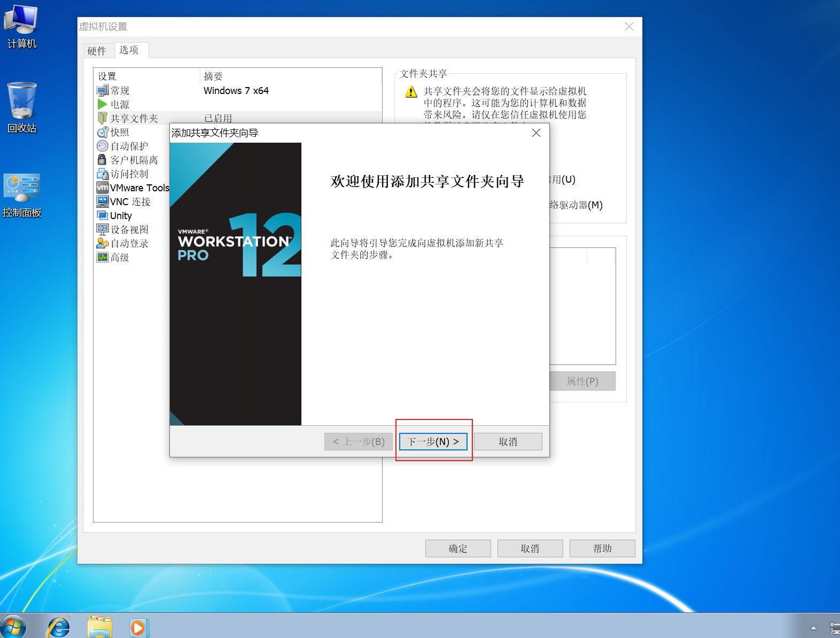This screenshot has width=840, height=638.
Task: Click the VMware Tools vm icon
Action: [x=103, y=188]
